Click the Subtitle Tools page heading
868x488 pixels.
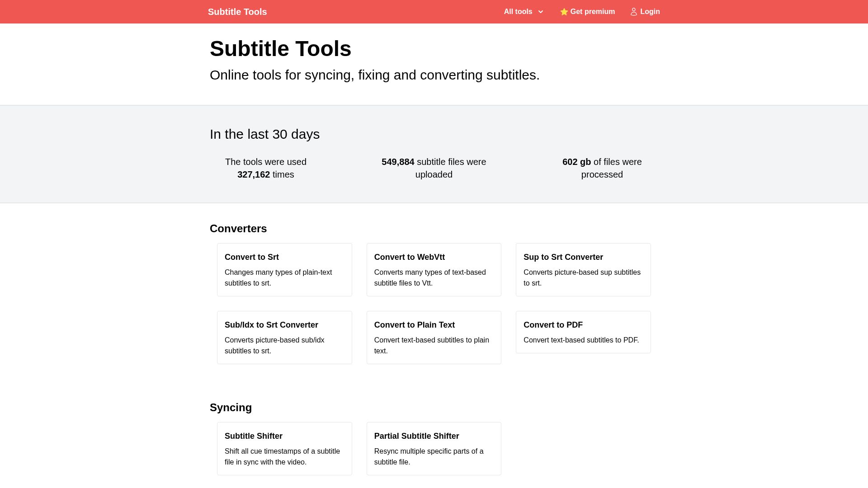click(x=280, y=49)
